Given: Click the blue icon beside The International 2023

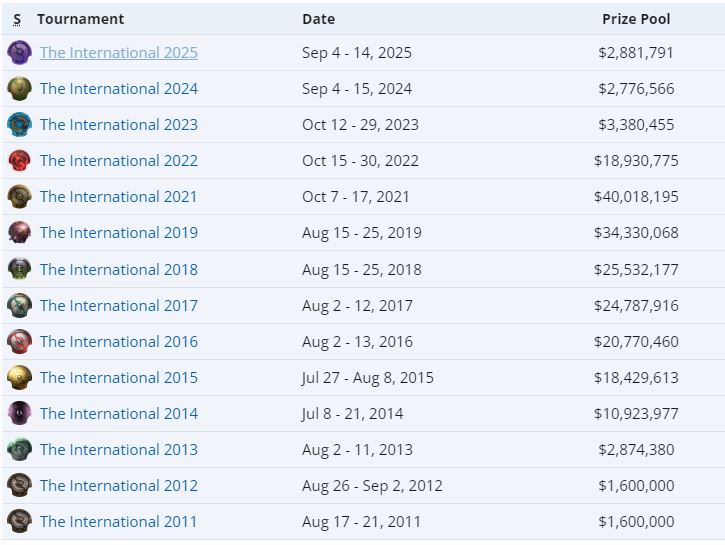Looking at the screenshot, I should 19,125.
